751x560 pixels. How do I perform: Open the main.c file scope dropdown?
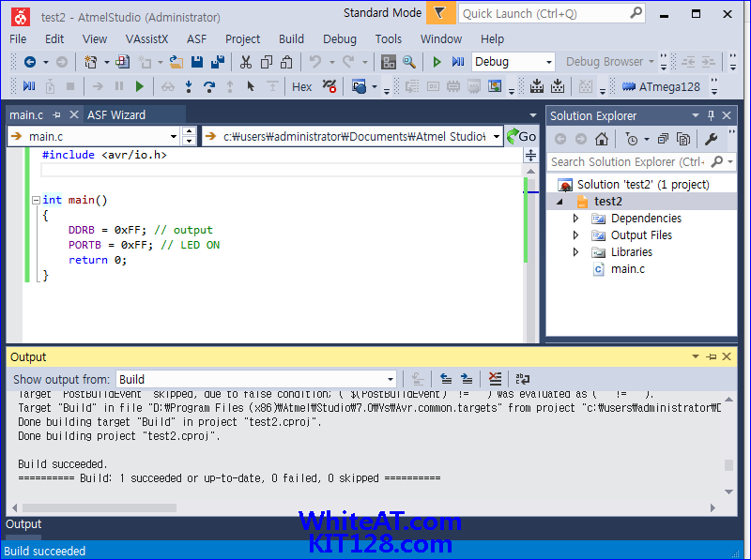pyautogui.click(x=174, y=136)
